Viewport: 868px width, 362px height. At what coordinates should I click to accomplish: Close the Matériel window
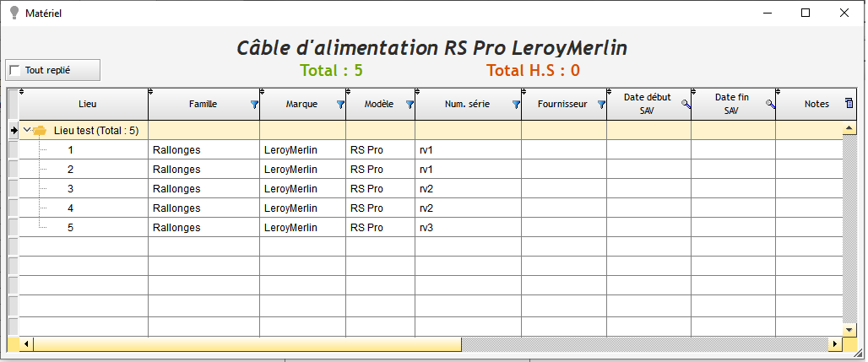pos(844,13)
